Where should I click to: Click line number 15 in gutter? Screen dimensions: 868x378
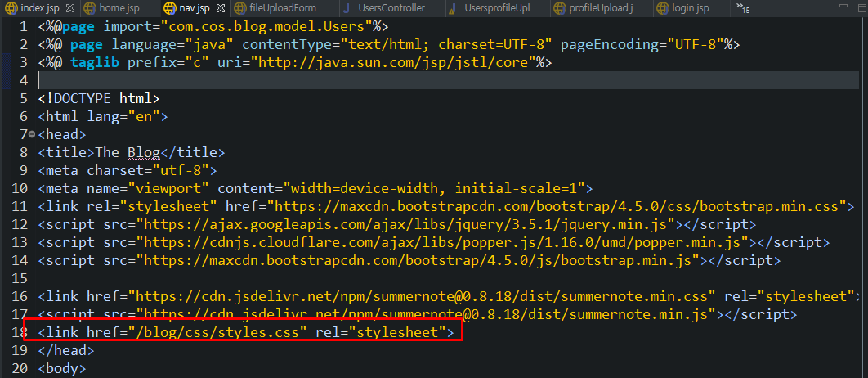tap(19, 278)
